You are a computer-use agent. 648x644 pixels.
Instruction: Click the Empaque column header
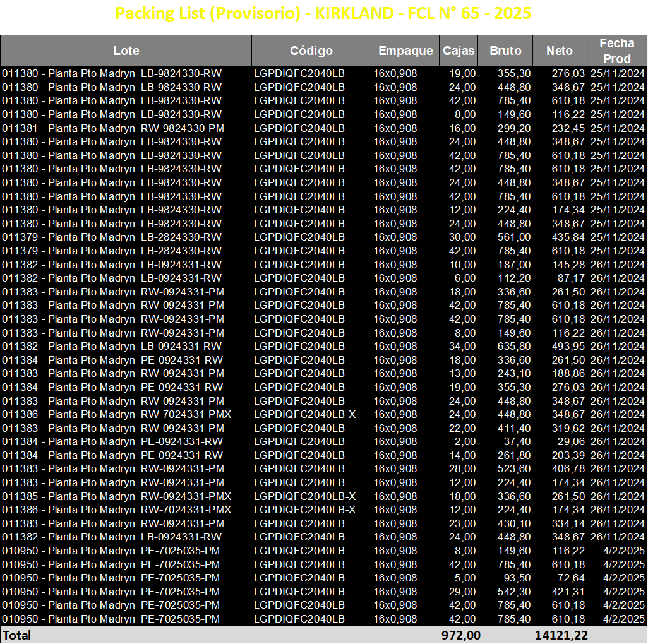tap(405, 51)
